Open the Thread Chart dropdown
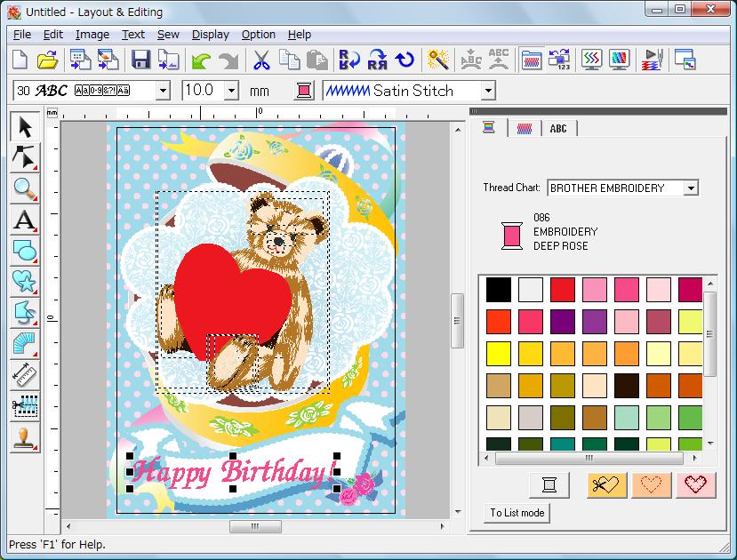Viewport: 737px width, 560px height. [691, 188]
